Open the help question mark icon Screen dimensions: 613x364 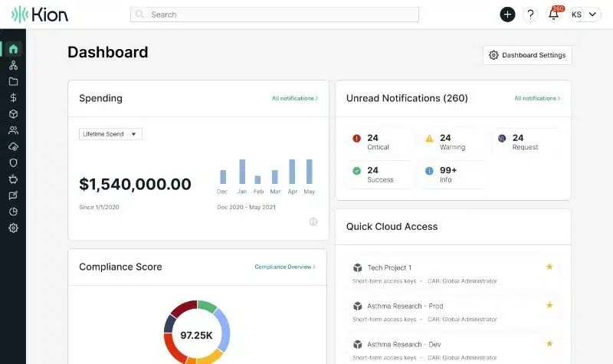(x=530, y=15)
